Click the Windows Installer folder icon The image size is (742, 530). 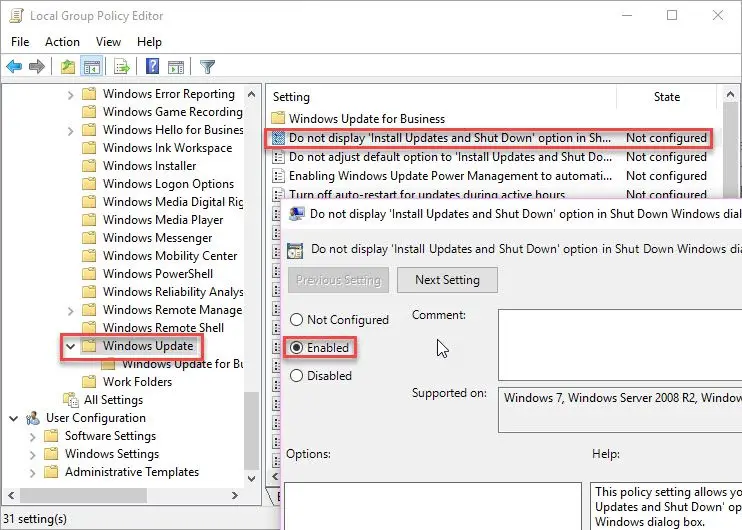[x=89, y=166]
